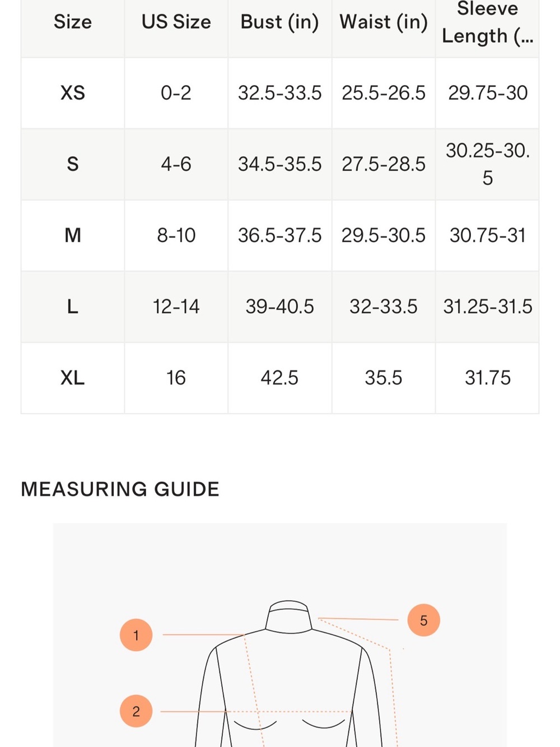This screenshot has height=747, width=560.
Task: Click orange marker number 5
Action: (423, 620)
